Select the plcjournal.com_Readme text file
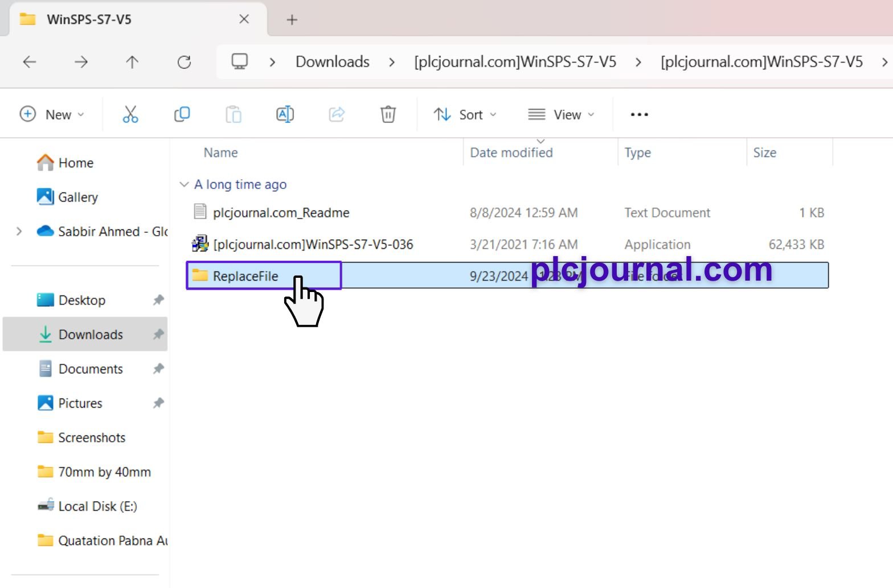Image resolution: width=893 pixels, height=588 pixels. pyautogui.click(x=281, y=213)
